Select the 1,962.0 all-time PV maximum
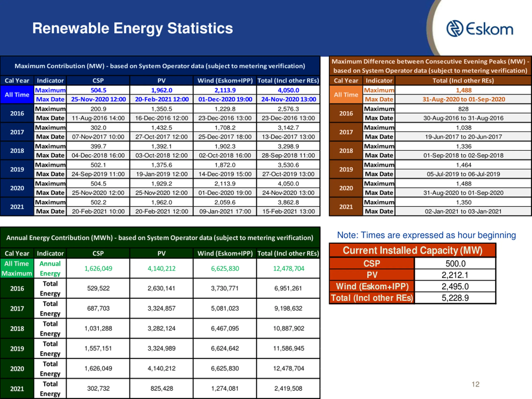 tap(162, 90)
